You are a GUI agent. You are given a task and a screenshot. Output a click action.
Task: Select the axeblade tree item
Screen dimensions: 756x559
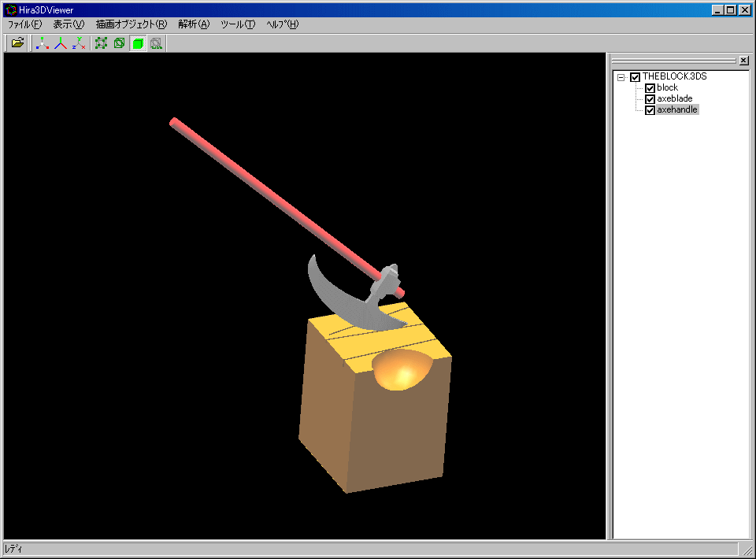click(675, 98)
